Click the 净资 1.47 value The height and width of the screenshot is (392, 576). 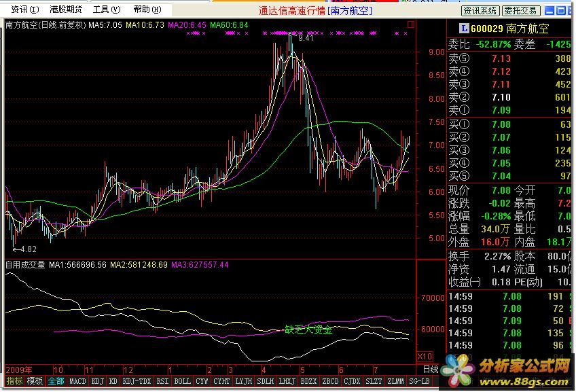tap(501, 269)
